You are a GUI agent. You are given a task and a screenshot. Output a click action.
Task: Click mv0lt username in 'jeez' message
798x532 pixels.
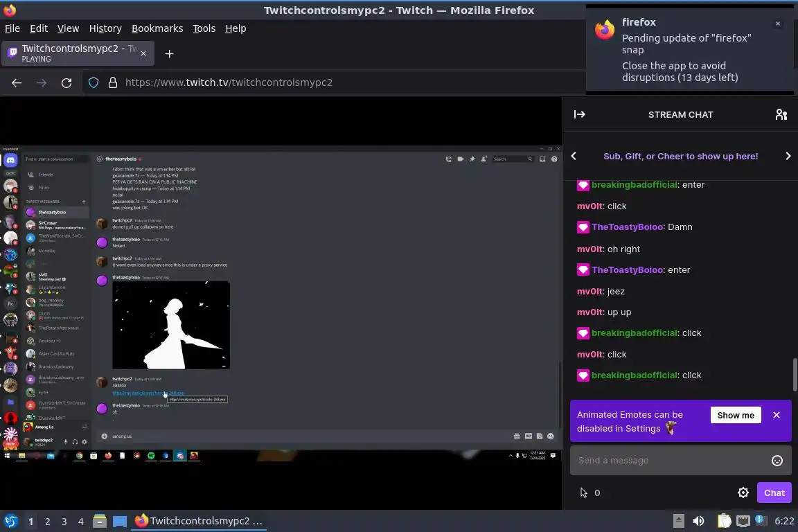(x=590, y=291)
